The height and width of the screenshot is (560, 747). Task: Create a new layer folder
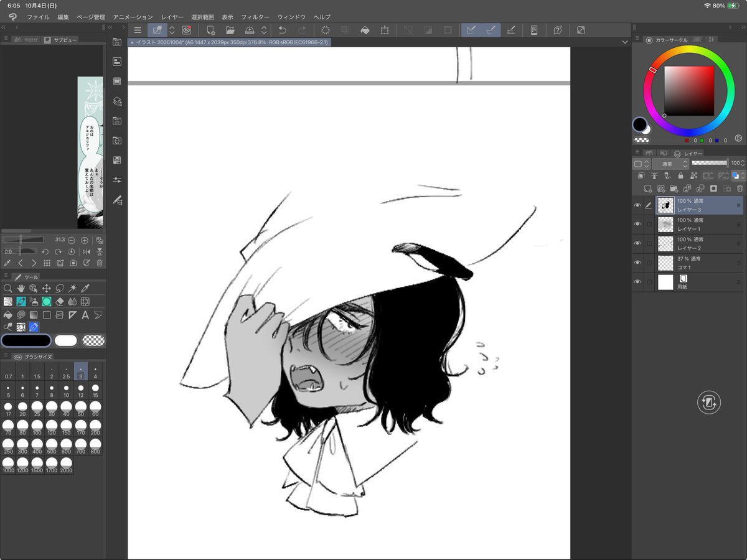point(674,188)
